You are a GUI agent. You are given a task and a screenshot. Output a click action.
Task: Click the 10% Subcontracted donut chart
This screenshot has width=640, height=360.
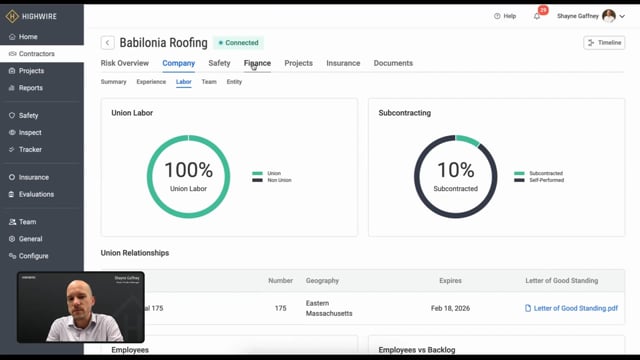456,176
